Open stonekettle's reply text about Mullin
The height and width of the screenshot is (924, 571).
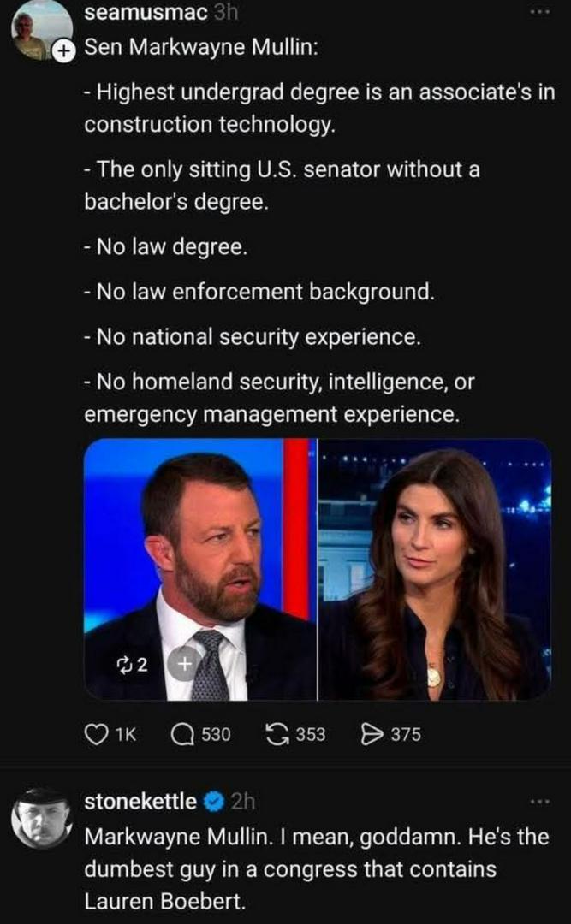point(315,868)
